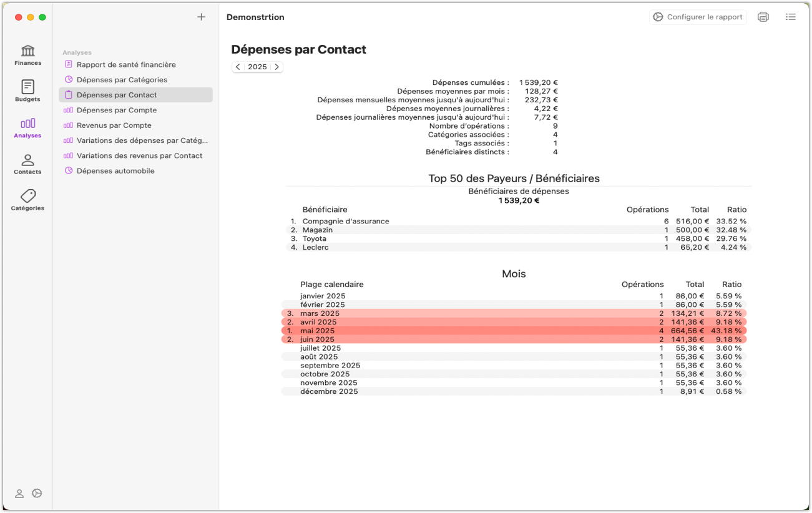This screenshot has height=513, width=812.
Task: Open the Contacts section
Action: (x=28, y=164)
